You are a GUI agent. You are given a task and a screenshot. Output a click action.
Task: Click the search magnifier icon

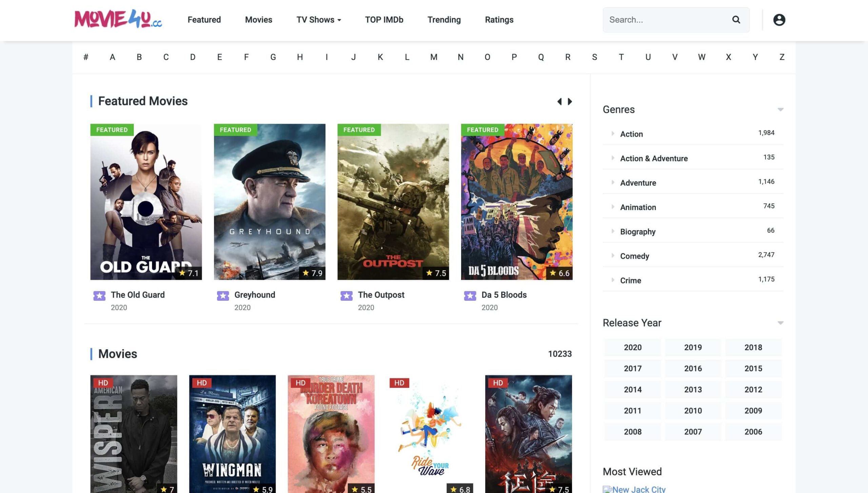click(736, 20)
